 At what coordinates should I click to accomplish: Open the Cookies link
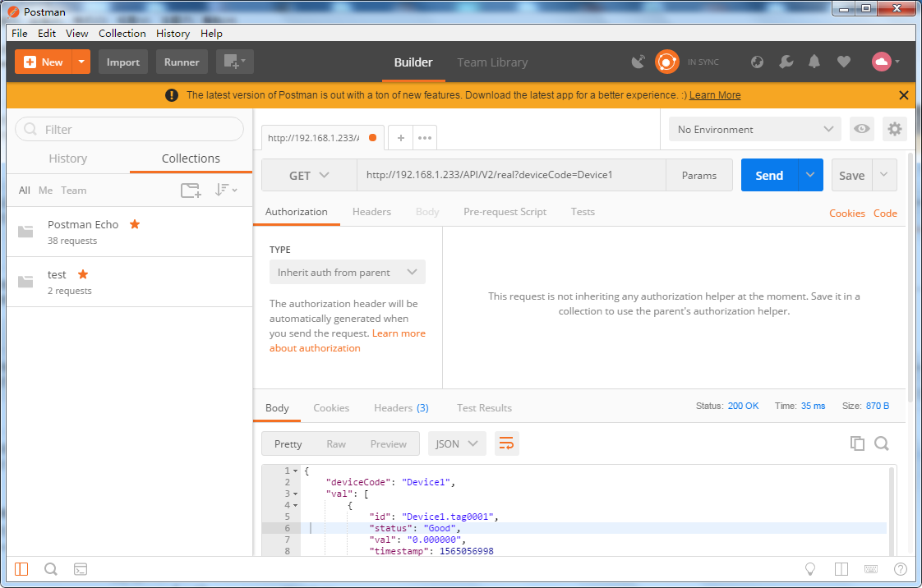click(x=846, y=214)
